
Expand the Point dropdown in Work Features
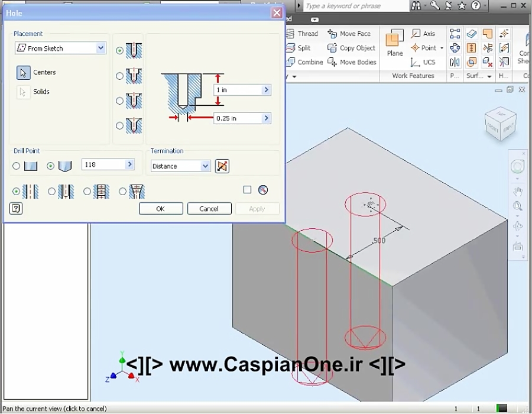[442, 48]
